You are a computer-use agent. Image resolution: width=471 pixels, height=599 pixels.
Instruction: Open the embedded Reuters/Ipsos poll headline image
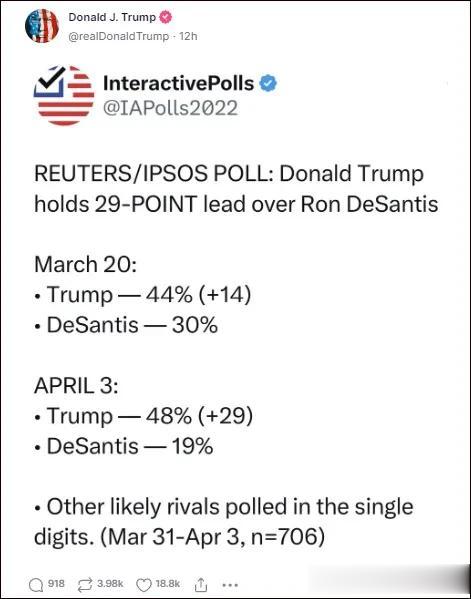[x=236, y=189]
